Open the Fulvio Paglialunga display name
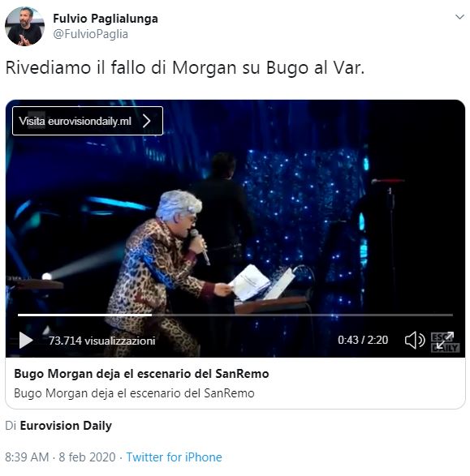 click(106, 19)
